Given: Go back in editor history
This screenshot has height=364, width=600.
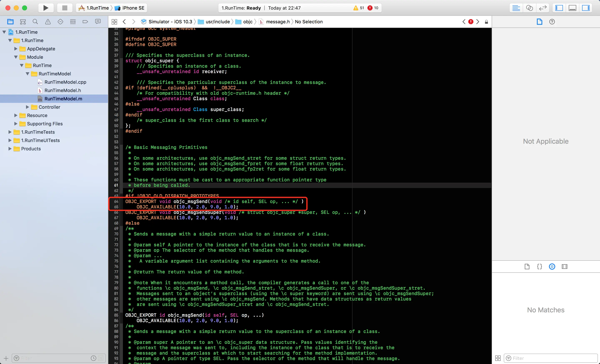Looking at the screenshot, I should pyautogui.click(x=124, y=22).
